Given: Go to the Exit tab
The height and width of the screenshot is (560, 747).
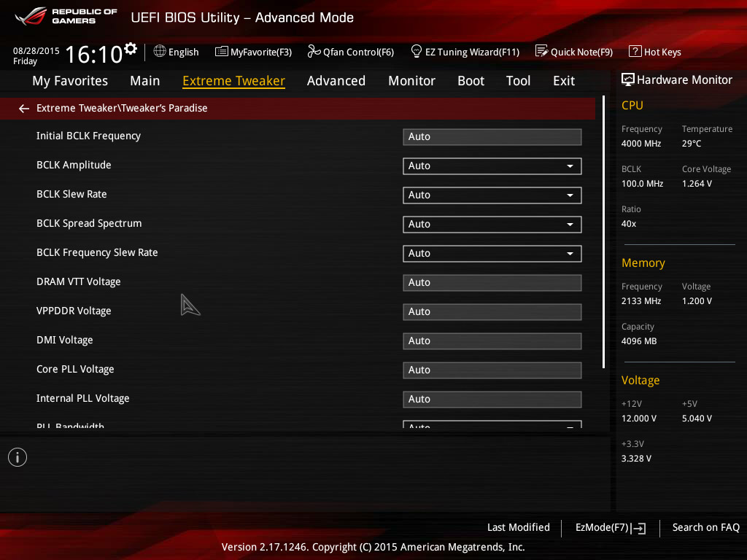Looking at the screenshot, I should (x=564, y=81).
